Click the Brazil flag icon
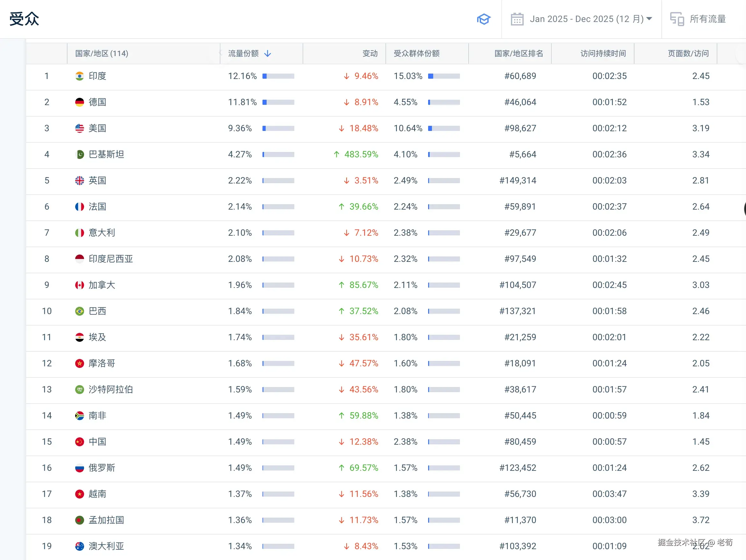This screenshot has width=746, height=560. (x=80, y=311)
